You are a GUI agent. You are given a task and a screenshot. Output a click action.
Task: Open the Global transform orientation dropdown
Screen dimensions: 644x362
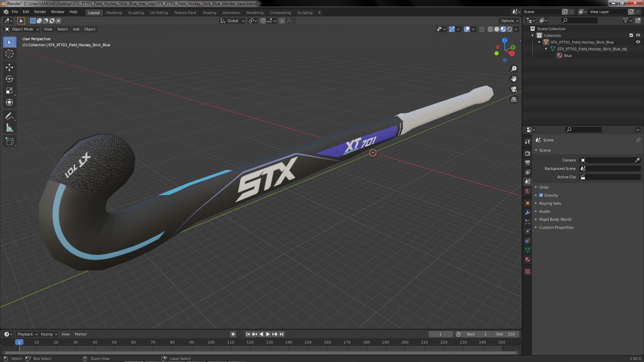pyautogui.click(x=232, y=21)
